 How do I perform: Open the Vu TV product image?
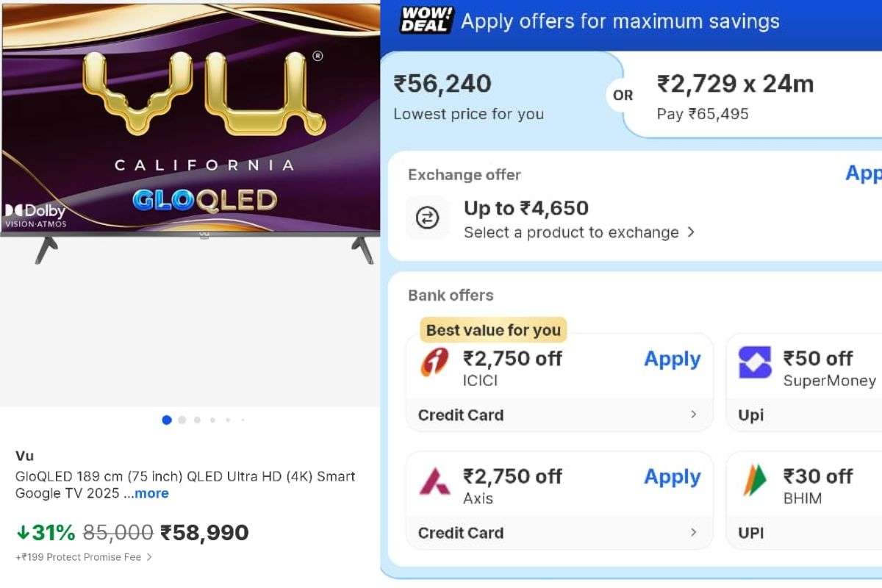coord(191,132)
